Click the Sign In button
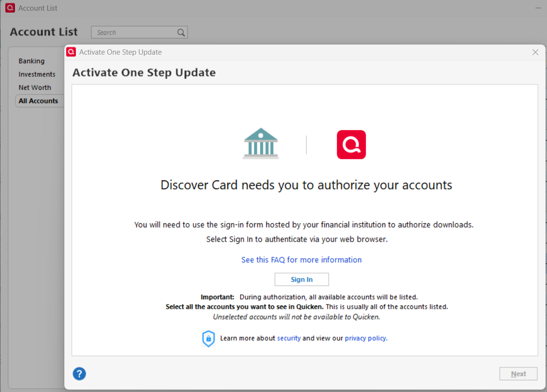Image resolution: width=547 pixels, height=392 pixels. 302,279
